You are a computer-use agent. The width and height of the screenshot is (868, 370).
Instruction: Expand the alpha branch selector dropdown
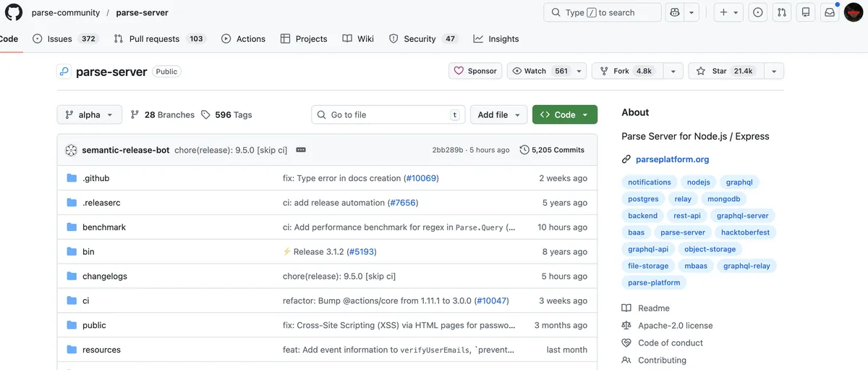pos(89,114)
